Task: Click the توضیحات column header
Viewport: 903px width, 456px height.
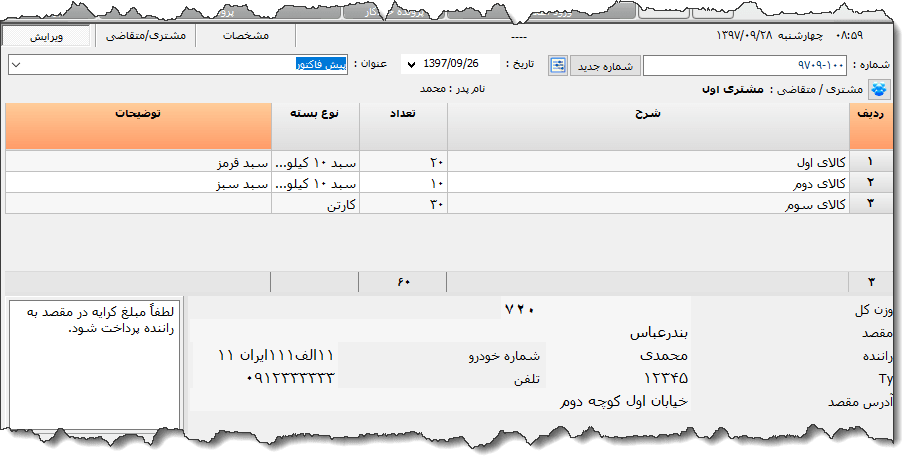Action: pos(138,126)
